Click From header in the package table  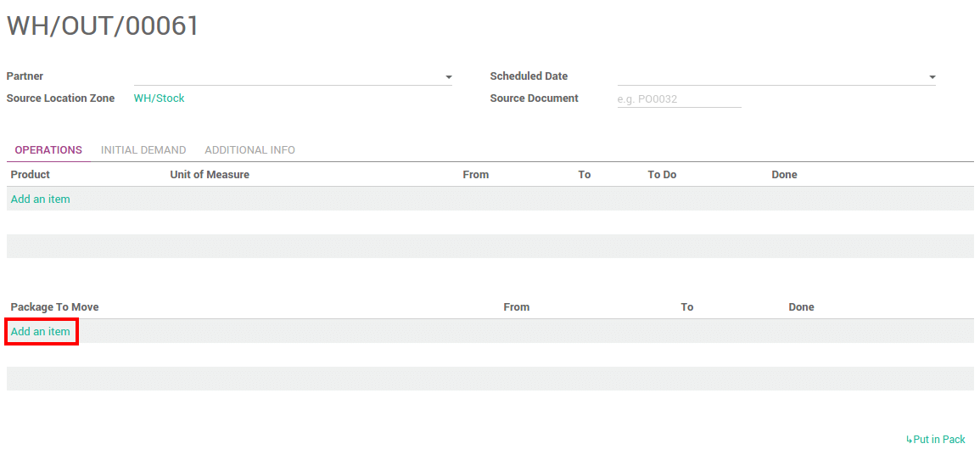coord(517,307)
